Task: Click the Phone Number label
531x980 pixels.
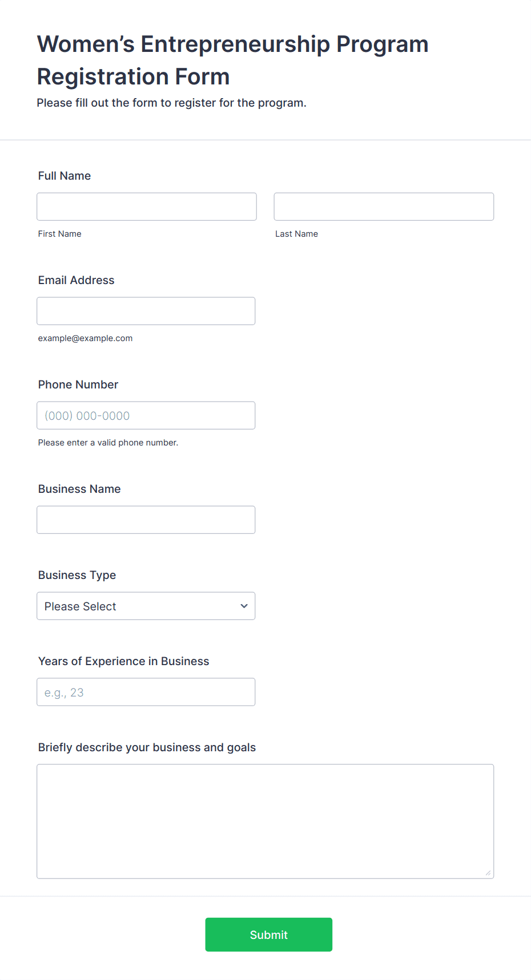Action: point(78,384)
